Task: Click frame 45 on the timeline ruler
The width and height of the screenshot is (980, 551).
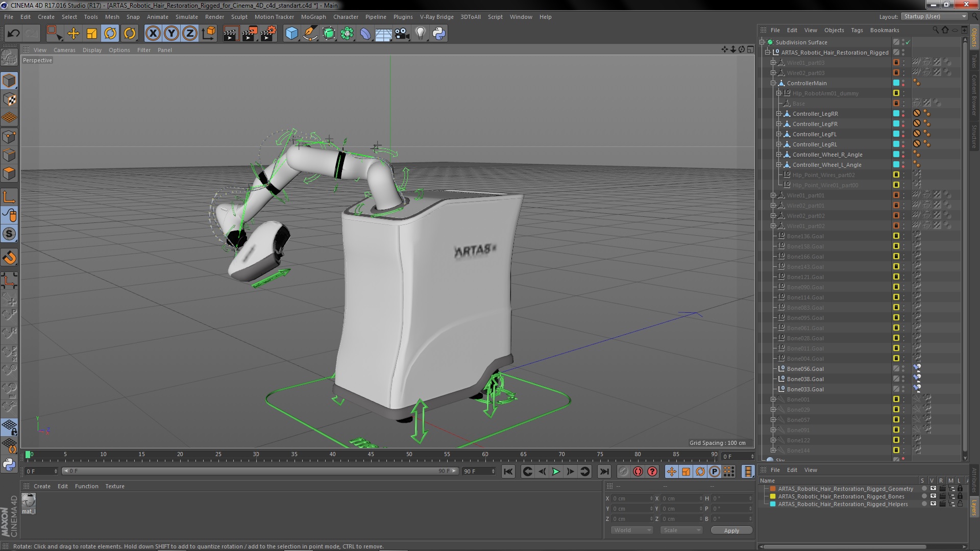Action: [371, 454]
